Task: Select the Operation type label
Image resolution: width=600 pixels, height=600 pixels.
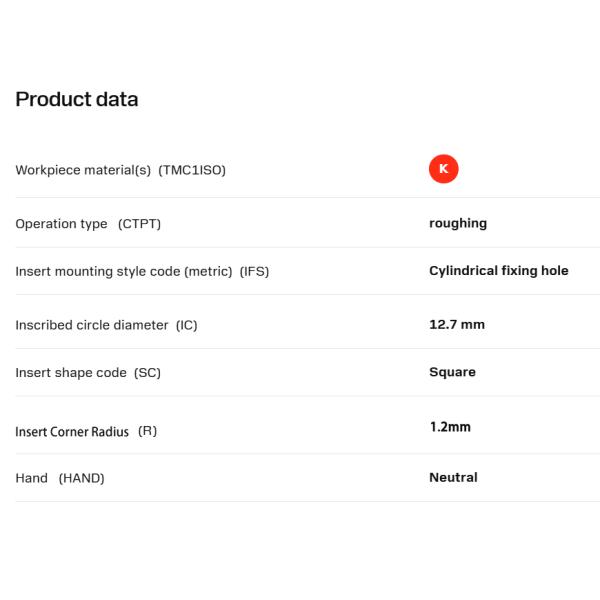Action: coord(61,224)
